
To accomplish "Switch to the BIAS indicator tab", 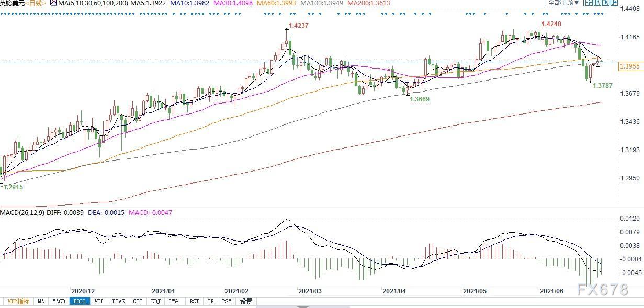I will (x=119, y=301).
